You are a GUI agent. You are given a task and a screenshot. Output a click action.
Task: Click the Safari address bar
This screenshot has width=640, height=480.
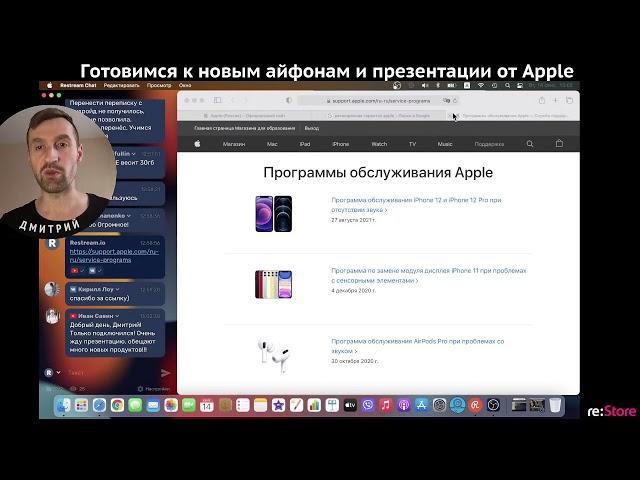coord(378,100)
